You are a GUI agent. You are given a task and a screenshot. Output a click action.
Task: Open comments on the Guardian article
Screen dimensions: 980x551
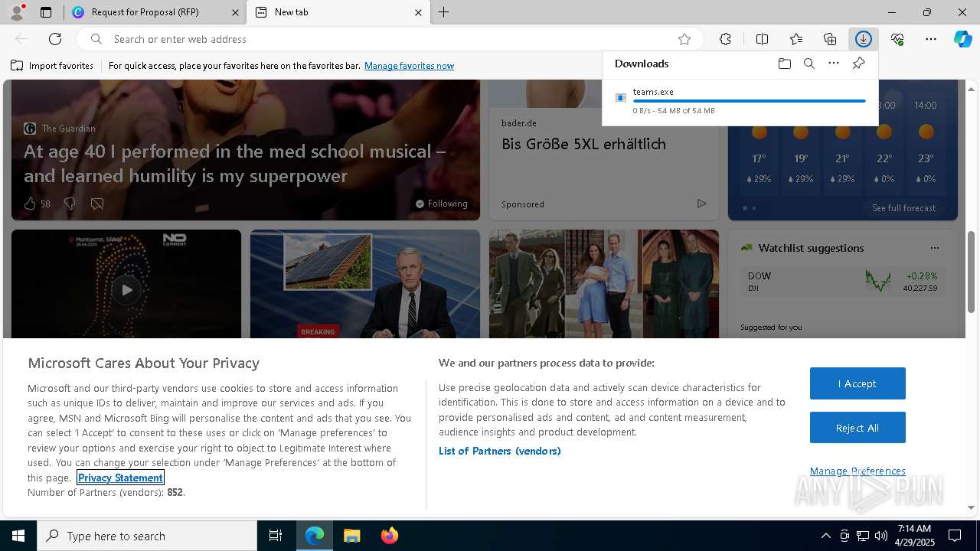(97, 204)
